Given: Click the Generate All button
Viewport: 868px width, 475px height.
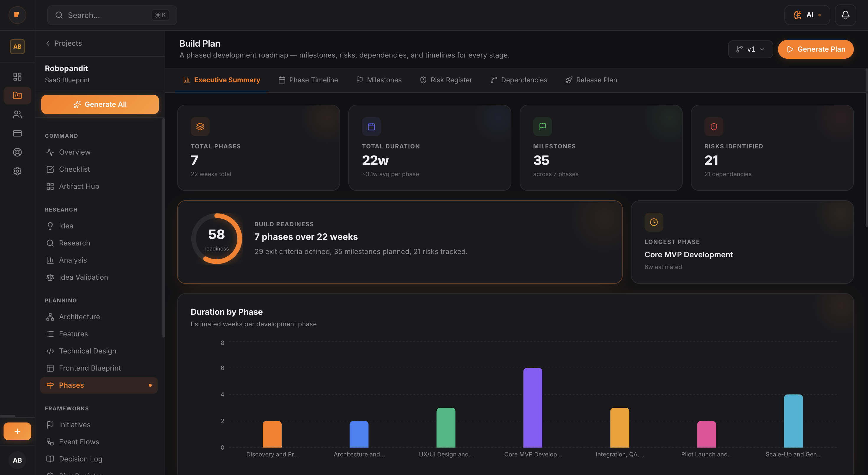Looking at the screenshot, I should (100, 104).
